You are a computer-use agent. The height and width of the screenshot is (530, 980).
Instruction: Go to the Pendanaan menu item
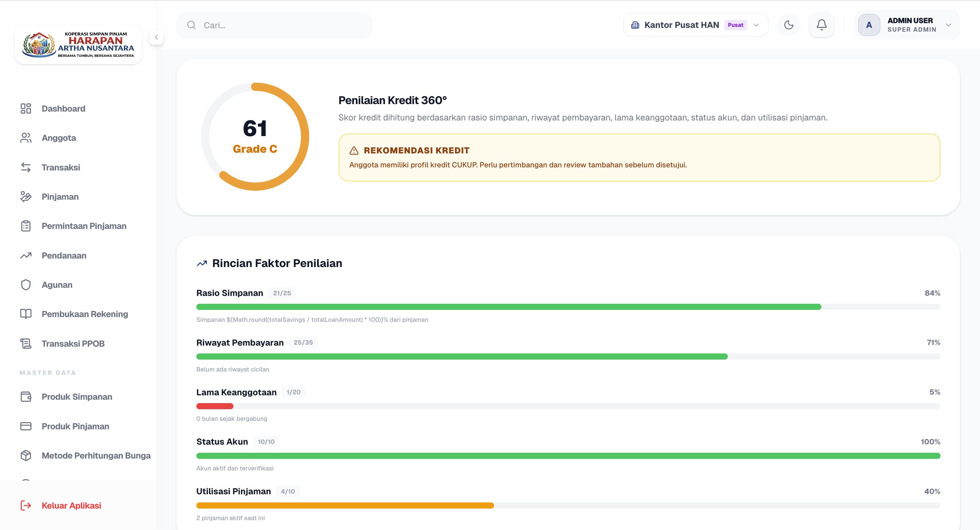coord(64,255)
